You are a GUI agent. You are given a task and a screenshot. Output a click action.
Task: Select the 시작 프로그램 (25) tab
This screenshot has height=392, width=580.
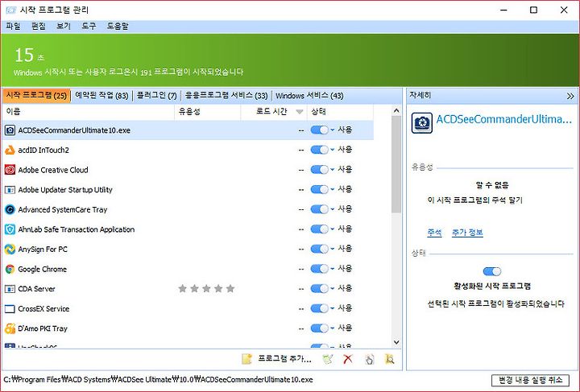tap(36, 96)
